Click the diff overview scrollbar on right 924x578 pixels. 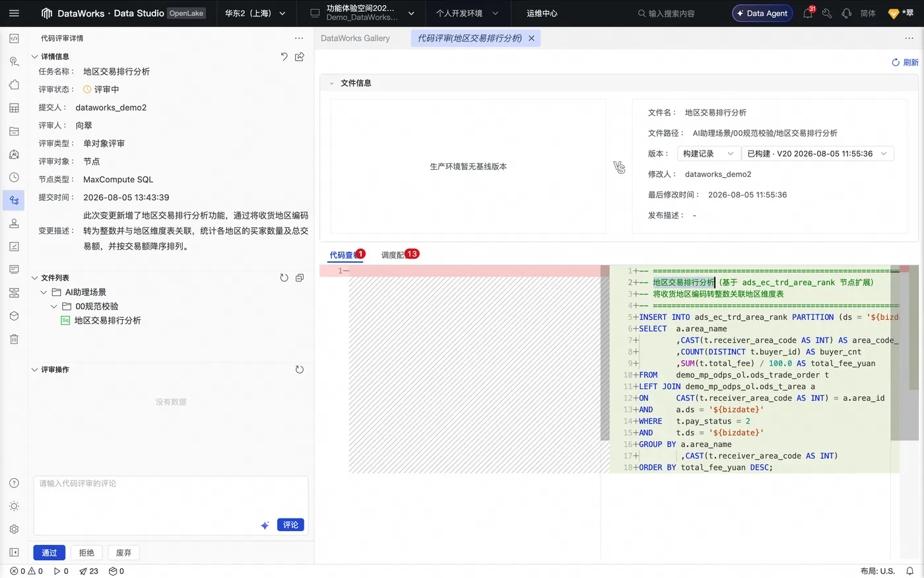914,353
